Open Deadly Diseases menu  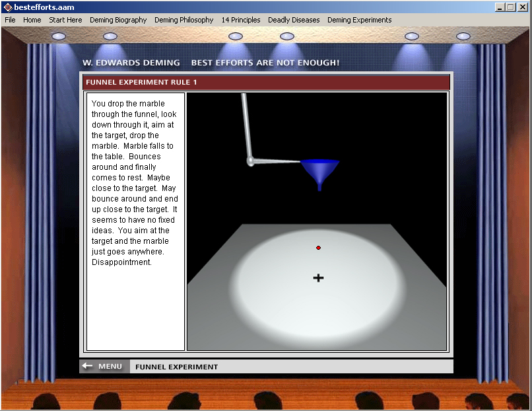(x=294, y=20)
